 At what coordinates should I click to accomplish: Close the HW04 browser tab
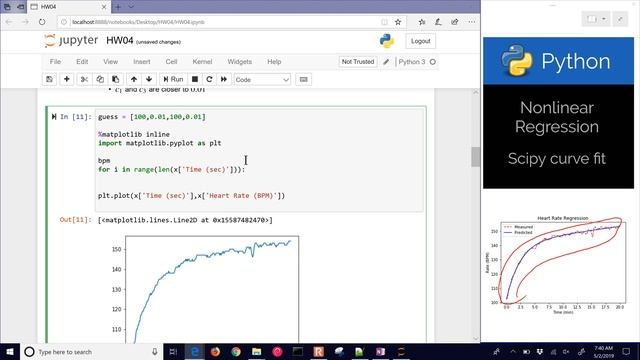(104, 7)
